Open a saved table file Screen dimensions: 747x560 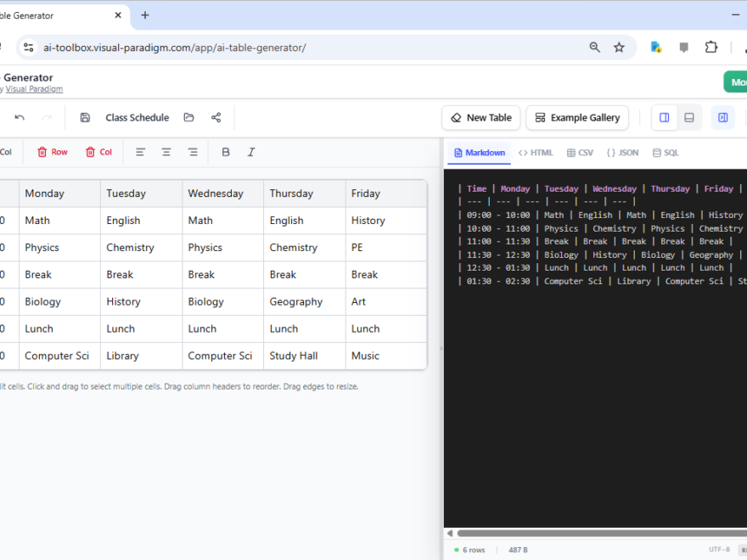pyautogui.click(x=188, y=117)
